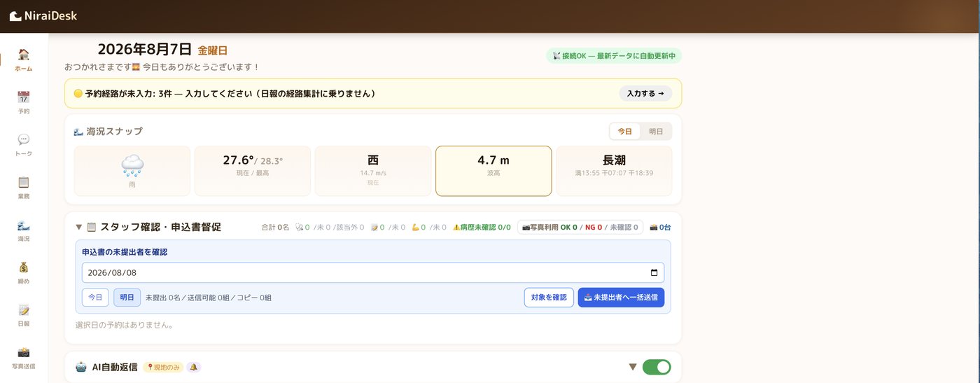Click the 申込書の未提出者を確認 label

125,251
